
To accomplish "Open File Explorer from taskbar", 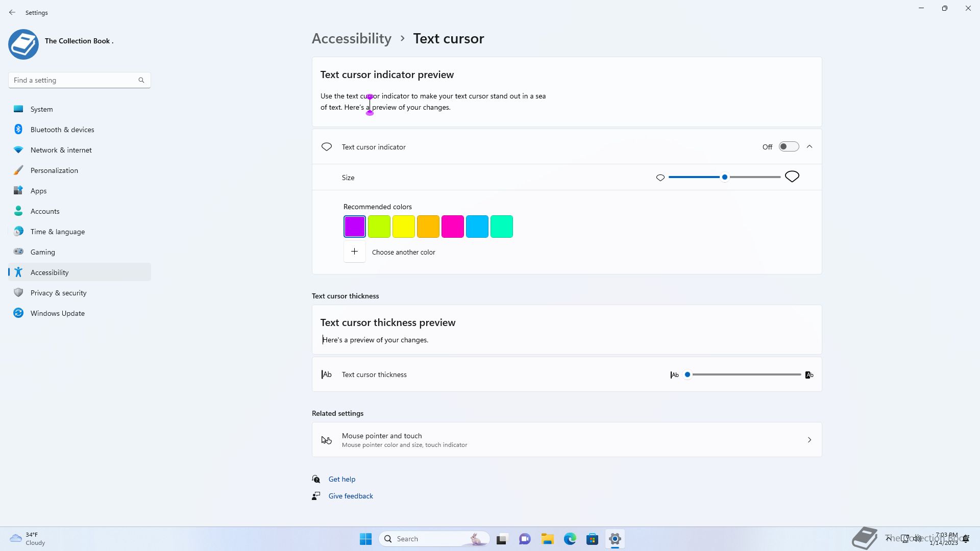I will point(547,539).
